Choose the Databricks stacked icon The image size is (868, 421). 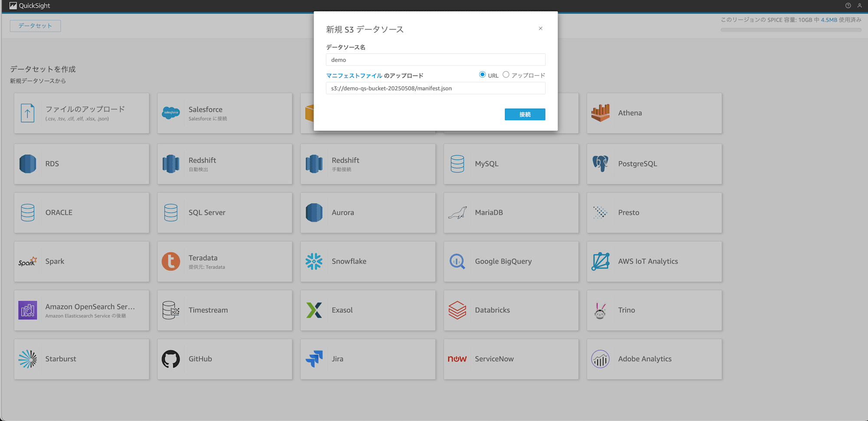coord(457,310)
